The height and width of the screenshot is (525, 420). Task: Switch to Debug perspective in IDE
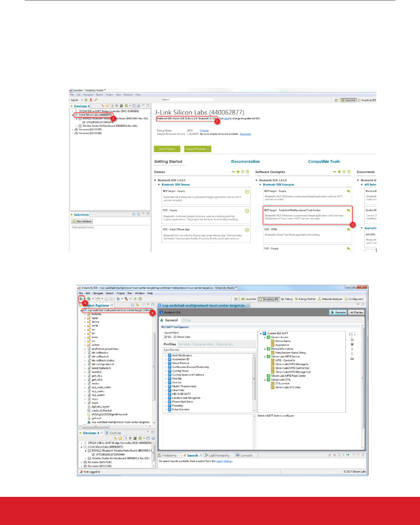[287, 299]
